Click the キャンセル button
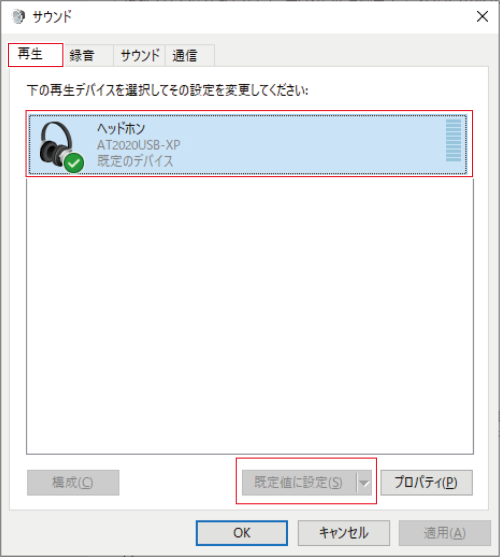Viewport: 500px width, 557px height. click(344, 533)
